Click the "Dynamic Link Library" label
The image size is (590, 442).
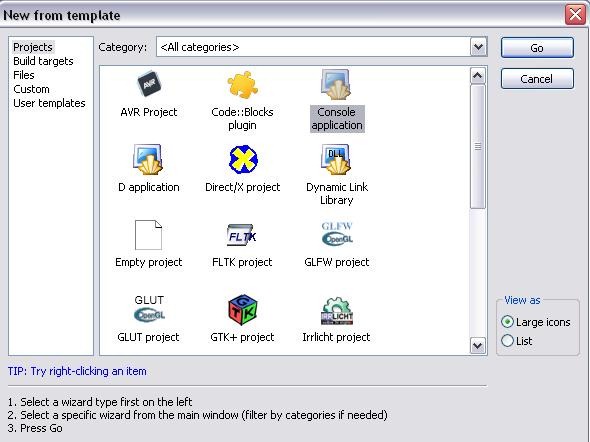tap(337, 193)
